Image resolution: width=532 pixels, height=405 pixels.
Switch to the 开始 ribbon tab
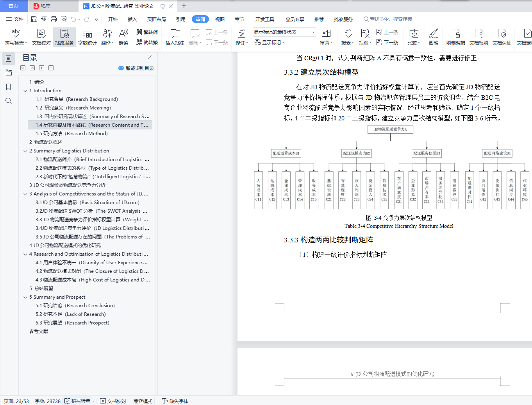(113, 19)
